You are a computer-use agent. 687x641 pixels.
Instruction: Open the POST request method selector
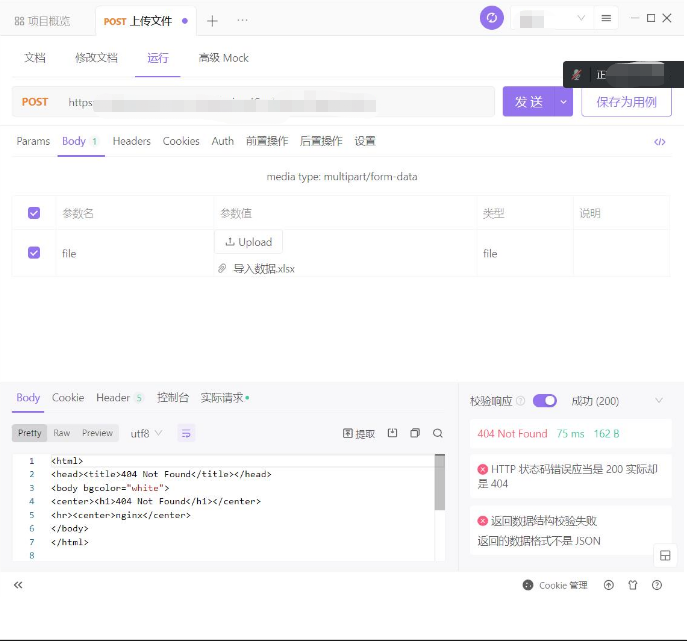[35, 102]
